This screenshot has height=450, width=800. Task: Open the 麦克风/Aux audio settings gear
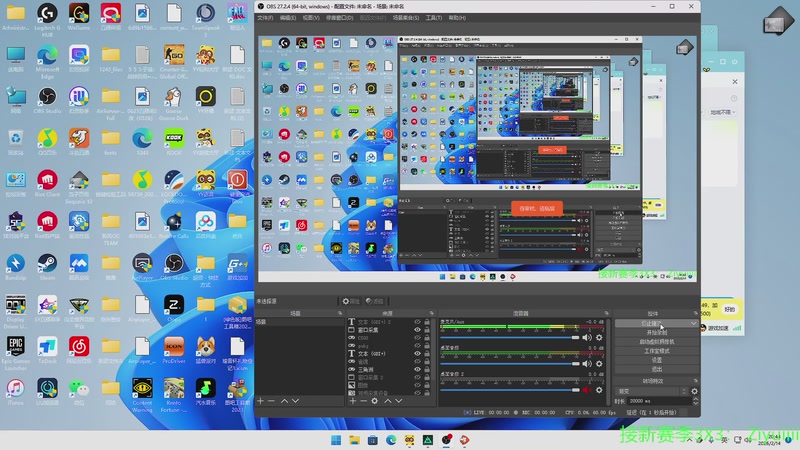coord(599,338)
